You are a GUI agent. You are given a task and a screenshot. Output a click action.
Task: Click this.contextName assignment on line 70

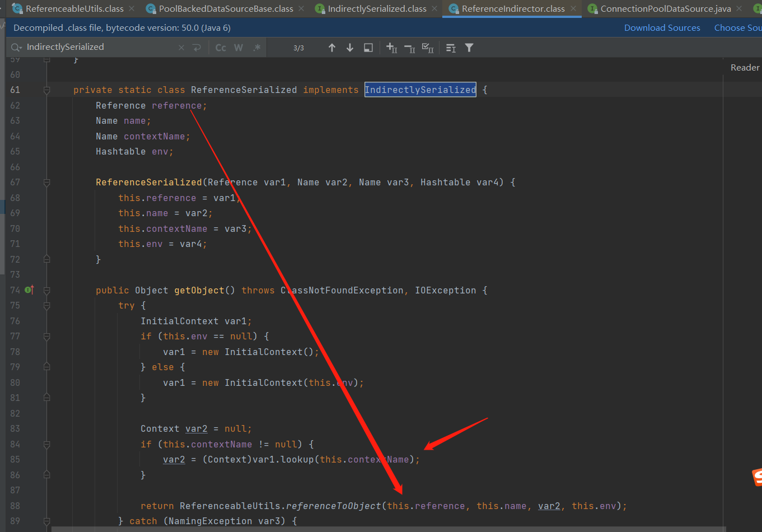pos(185,228)
